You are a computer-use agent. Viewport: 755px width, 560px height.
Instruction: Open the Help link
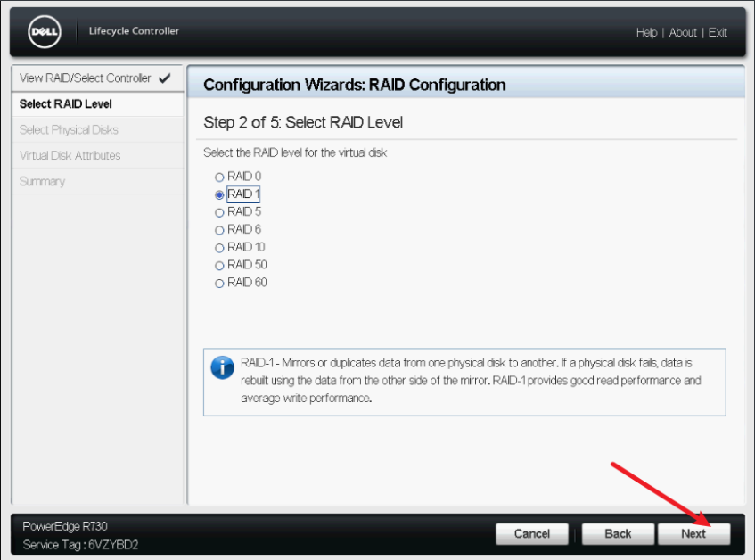coord(646,32)
